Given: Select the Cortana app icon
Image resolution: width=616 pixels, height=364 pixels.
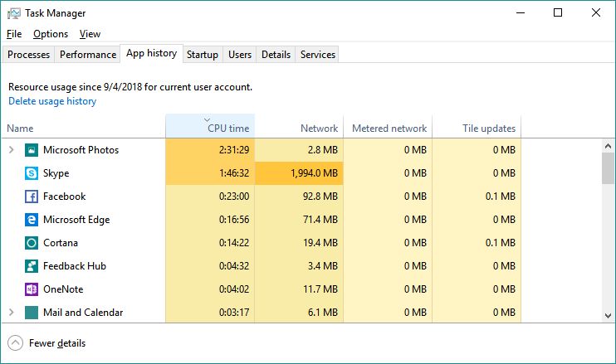Looking at the screenshot, I should click(x=32, y=243).
